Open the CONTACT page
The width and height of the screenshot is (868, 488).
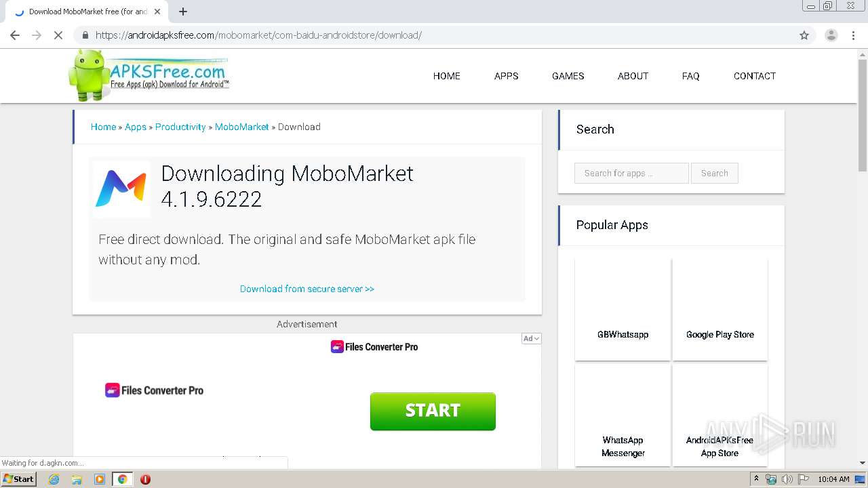click(755, 76)
